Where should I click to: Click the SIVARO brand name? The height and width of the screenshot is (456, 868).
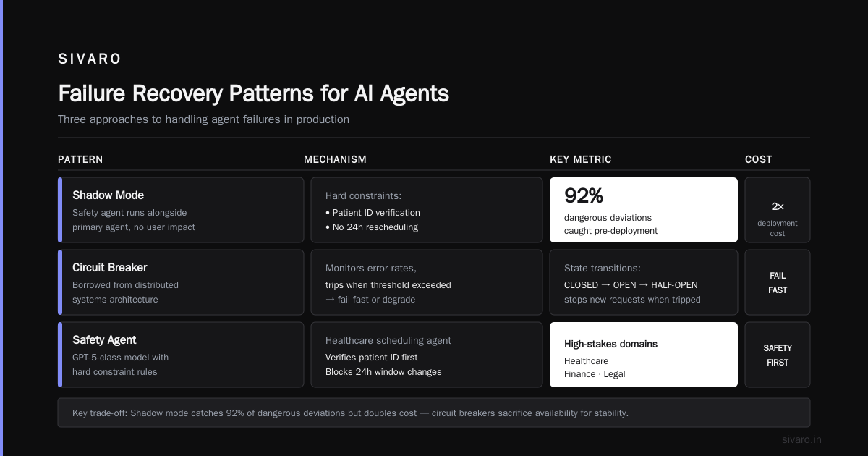point(90,59)
